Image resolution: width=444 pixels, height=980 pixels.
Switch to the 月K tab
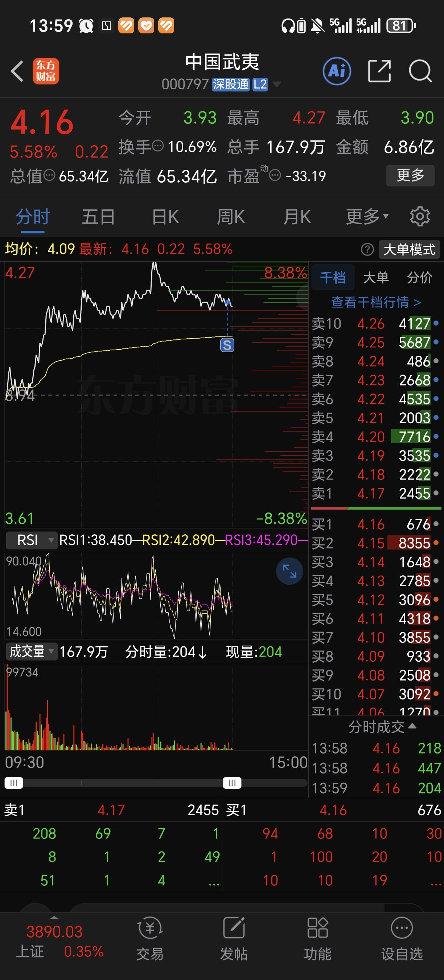[x=297, y=216]
